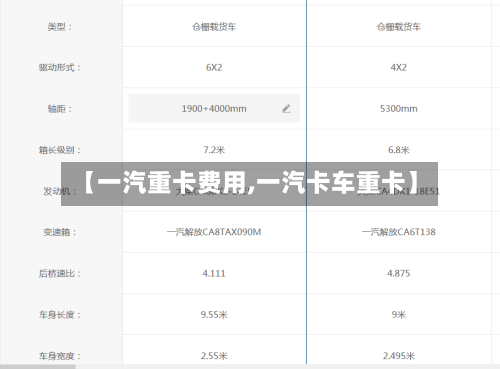Select the 车身宽度 row label
The height and width of the screenshot is (369, 500).
60,356
